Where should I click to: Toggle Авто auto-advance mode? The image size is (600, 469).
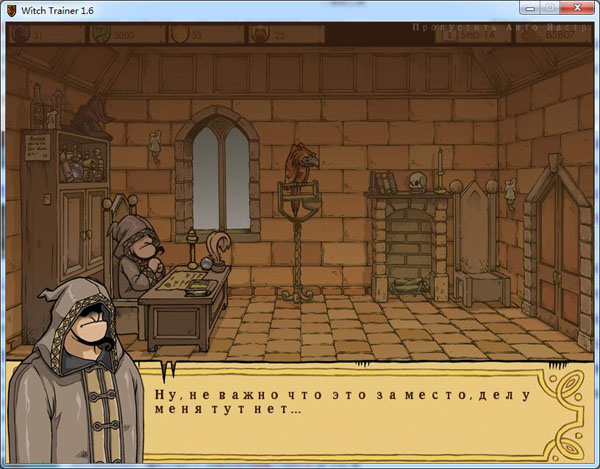[x=519, y=26]
